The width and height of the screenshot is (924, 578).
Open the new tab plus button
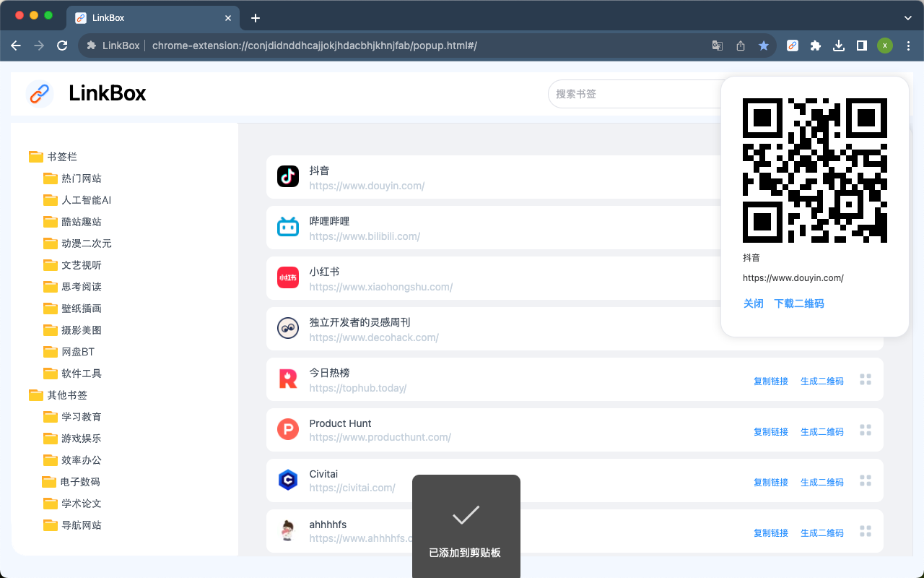tap(256, 18)
